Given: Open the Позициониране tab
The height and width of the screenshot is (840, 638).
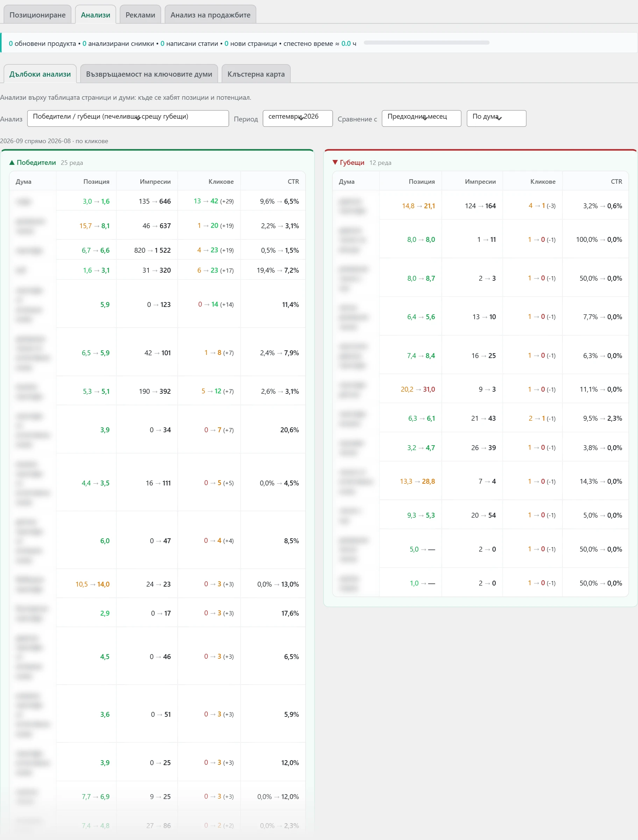Looking at the screenshot, I should click(37, 15).
